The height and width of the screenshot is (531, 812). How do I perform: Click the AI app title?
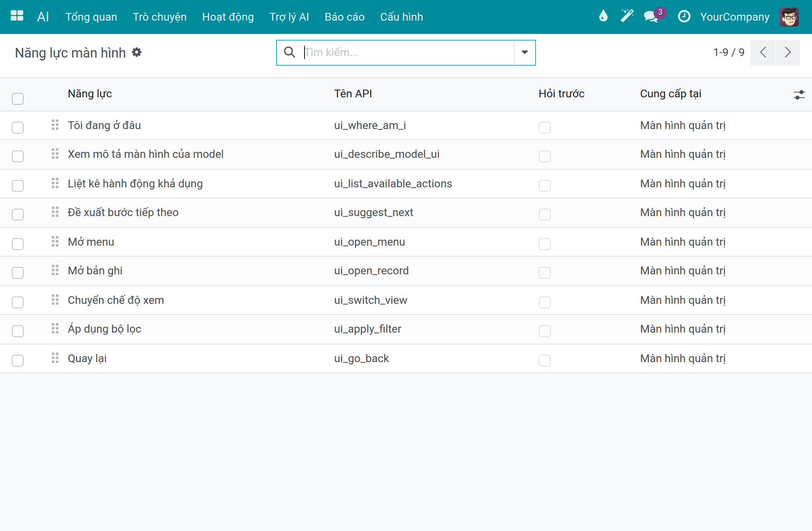[43, 17]
